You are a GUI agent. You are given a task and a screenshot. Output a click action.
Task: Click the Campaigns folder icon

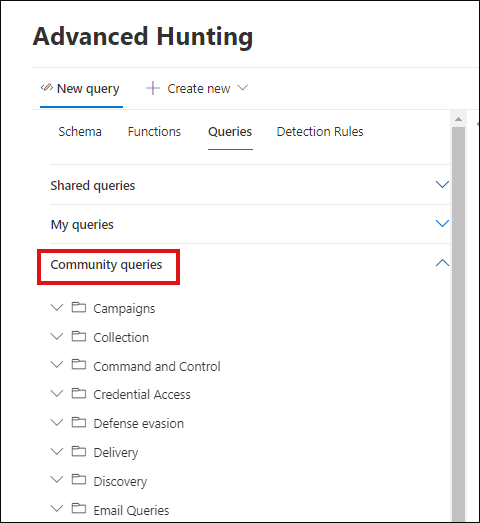pos(79,307)
